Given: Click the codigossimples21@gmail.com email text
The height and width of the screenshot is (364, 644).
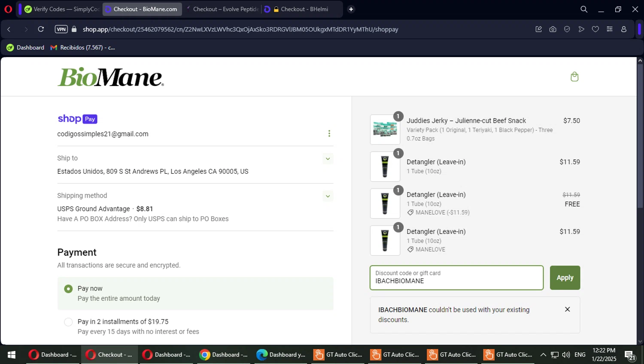Looking at the screenshot, I should 103,134.
